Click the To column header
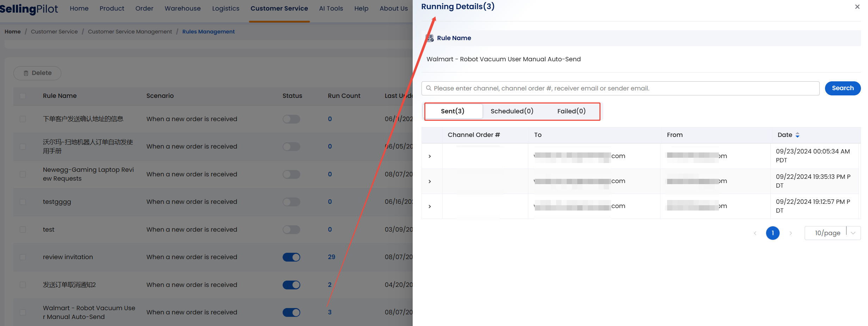The height and width of the screenshot is (326, 868). 538,135
